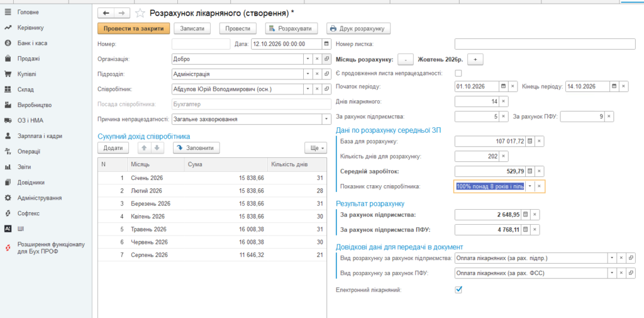The image size is (644, 318).
Task: Go forward with the right arrow
Action: pyautogui.click(x=122, y=13)
